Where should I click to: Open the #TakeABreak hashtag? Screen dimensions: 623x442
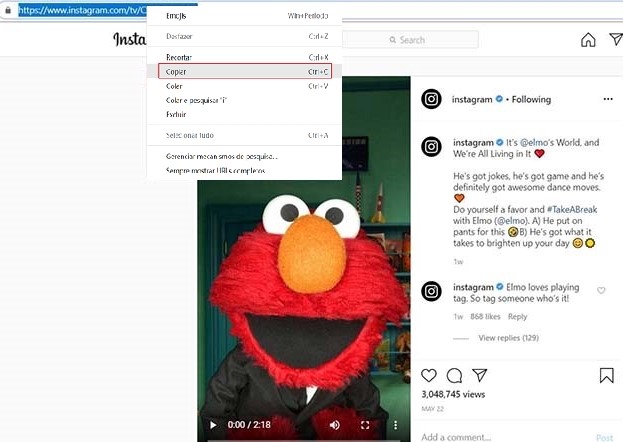572,209
